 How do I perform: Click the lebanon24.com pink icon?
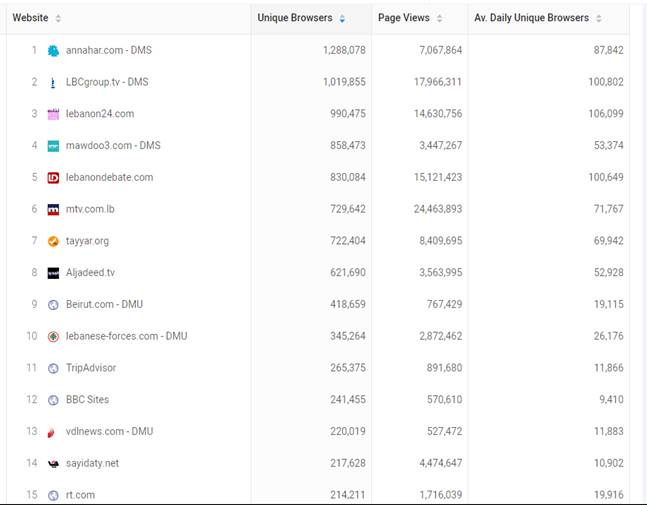53,114
